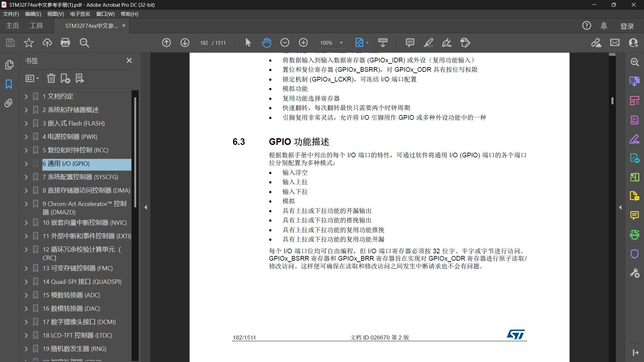
Task: Print the document with printer icon
Action: pyautogui.click(x=65, y=43)
